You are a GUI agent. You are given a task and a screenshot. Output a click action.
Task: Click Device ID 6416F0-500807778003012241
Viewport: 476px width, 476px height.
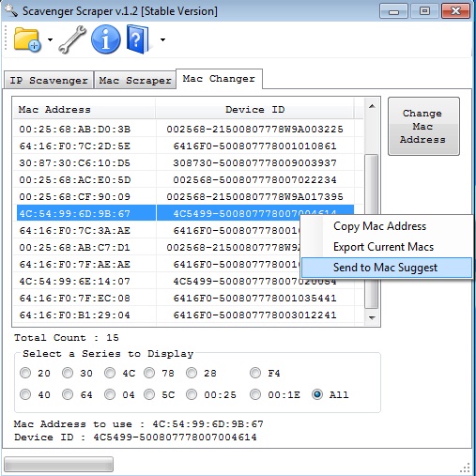(x=254, y=315)
